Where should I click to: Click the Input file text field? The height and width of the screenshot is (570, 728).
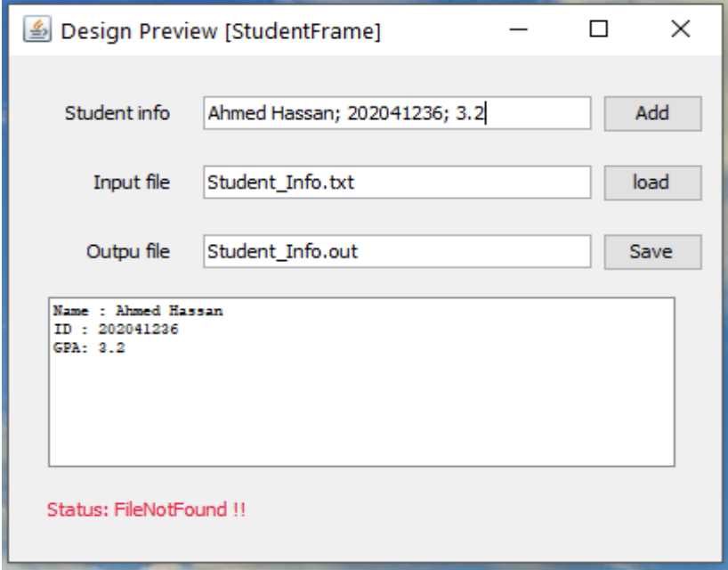[x=399, y=179]
